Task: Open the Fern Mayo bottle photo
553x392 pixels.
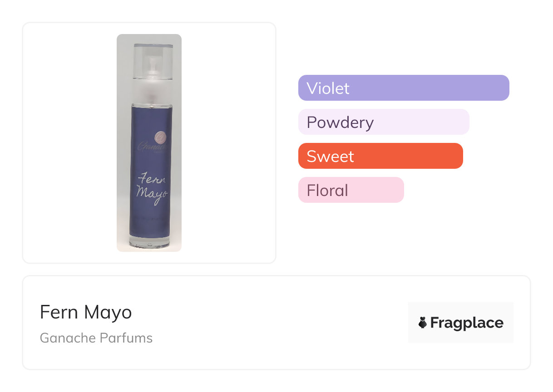Action: [x=149, y=143]
